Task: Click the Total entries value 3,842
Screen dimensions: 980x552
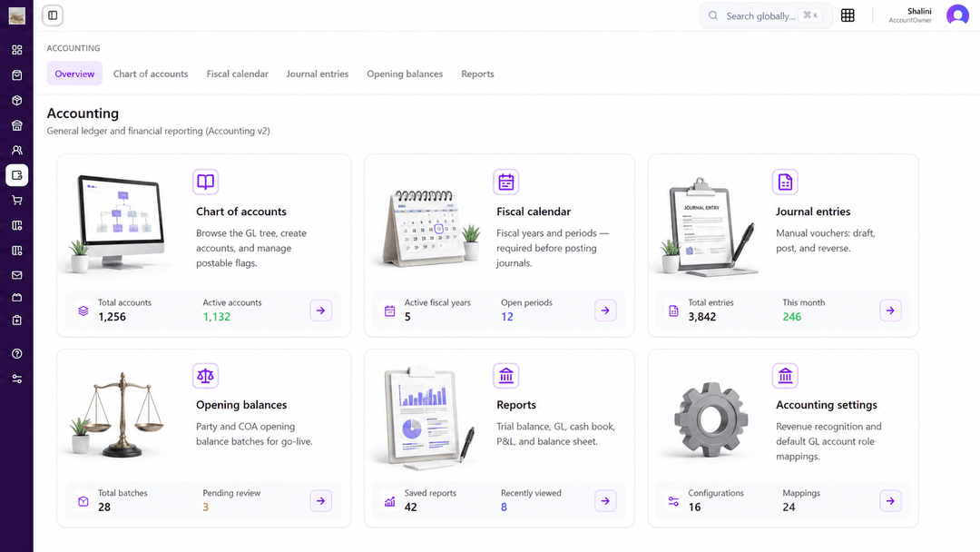Action: [701, 317]
